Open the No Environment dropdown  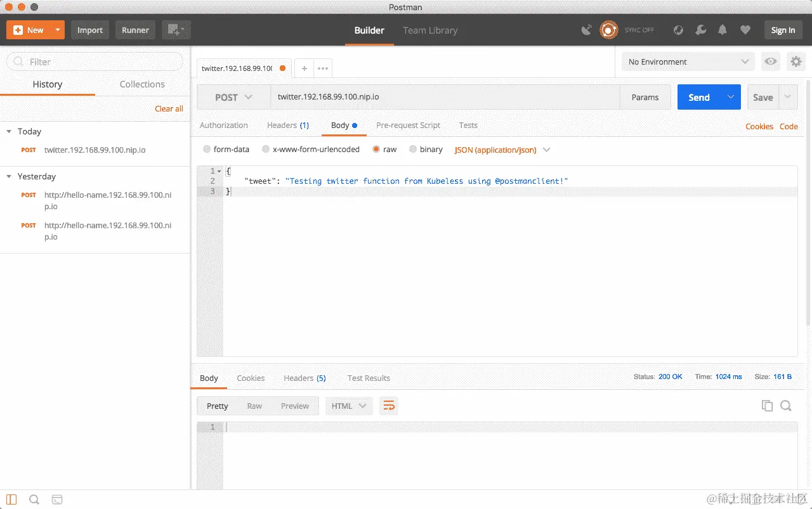(689, 61)
